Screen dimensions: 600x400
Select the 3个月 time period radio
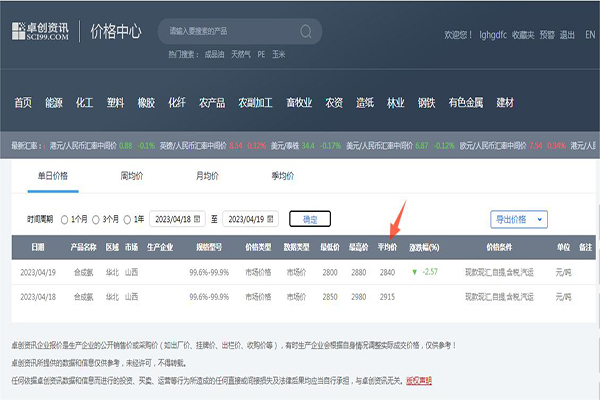click(x=98, y=219)
